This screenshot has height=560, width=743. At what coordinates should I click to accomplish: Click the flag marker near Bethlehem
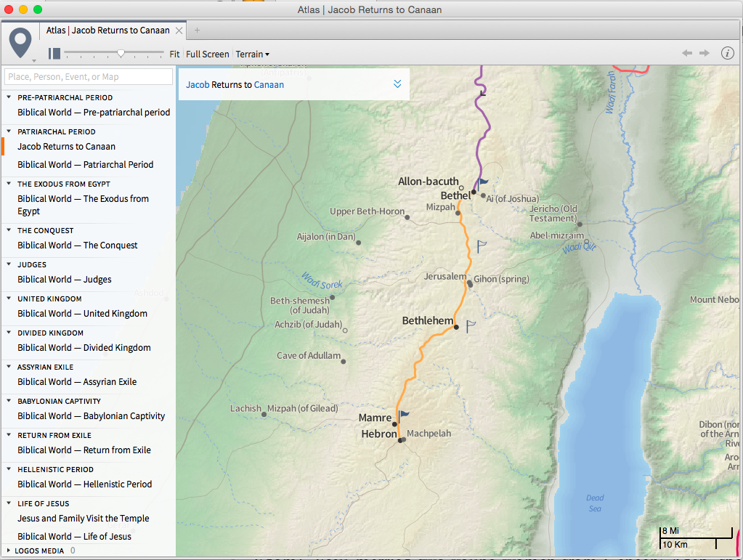tap(470, 326)
